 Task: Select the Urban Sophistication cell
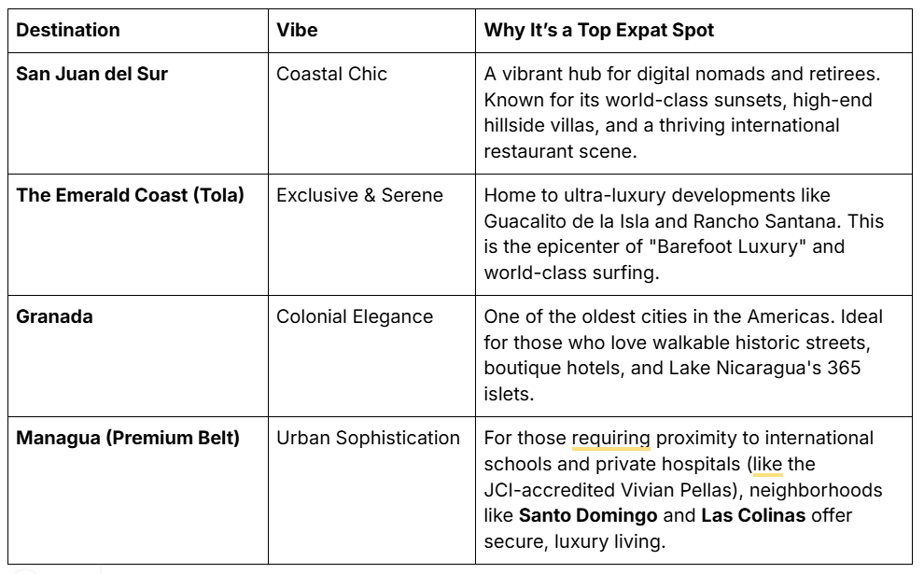tap(368, 438)
